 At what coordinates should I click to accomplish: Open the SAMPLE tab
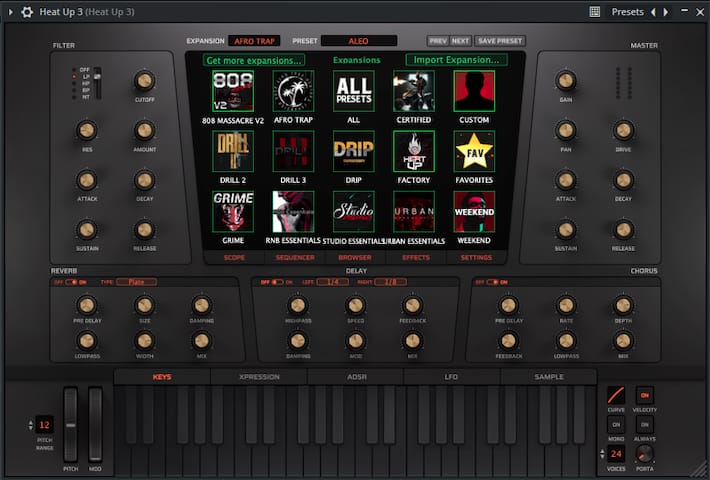549,377
